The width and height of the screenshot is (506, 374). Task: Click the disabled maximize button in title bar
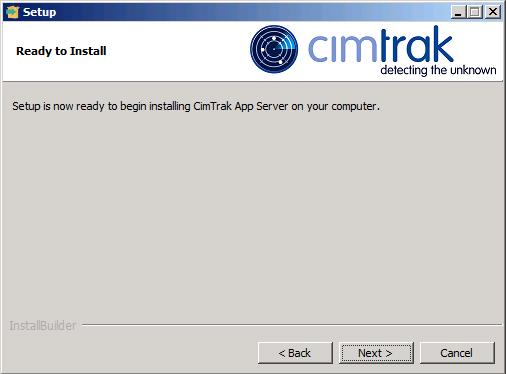[475, 12]
